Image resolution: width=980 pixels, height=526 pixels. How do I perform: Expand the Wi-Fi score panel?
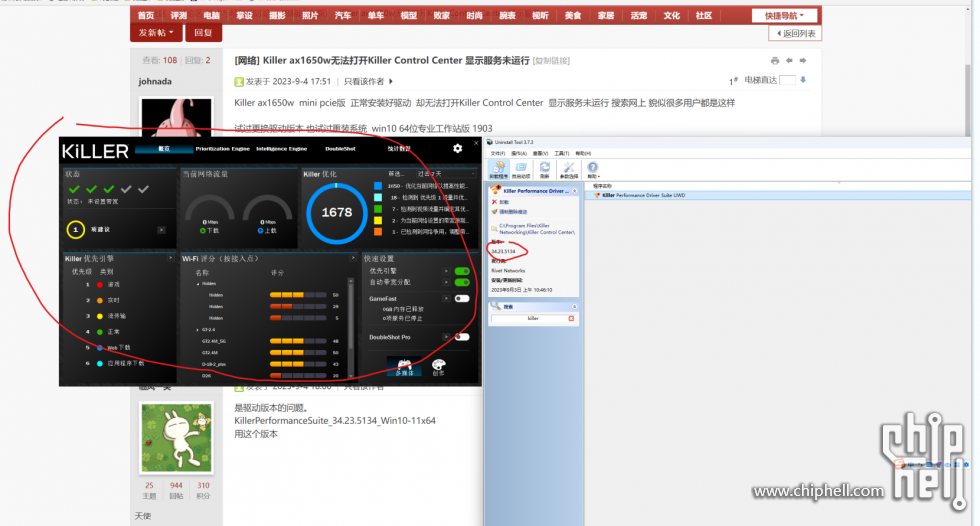353,258
